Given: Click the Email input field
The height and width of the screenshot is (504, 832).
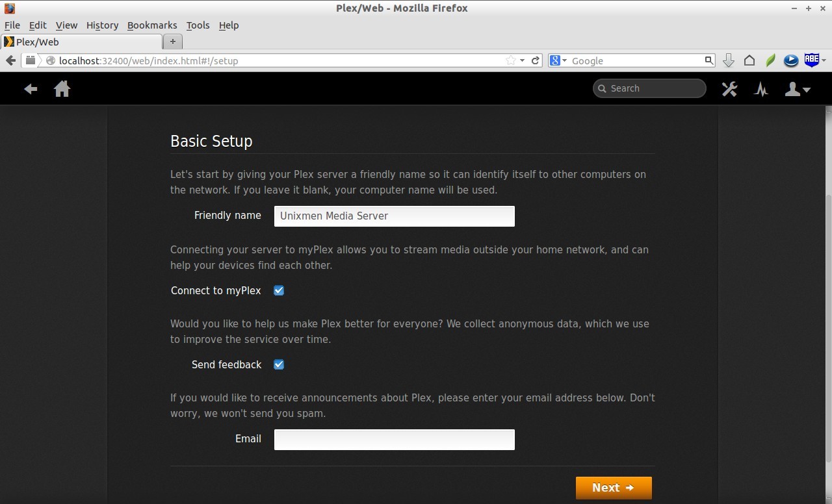Looking at the screenshot, I should 395,440.
